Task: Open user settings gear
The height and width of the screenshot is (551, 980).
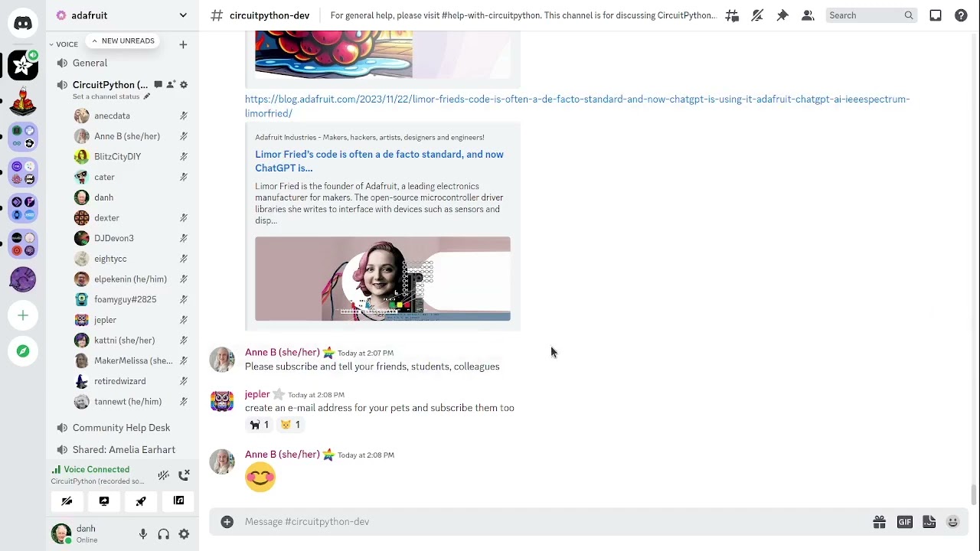Action: click(x=184, y=534)
